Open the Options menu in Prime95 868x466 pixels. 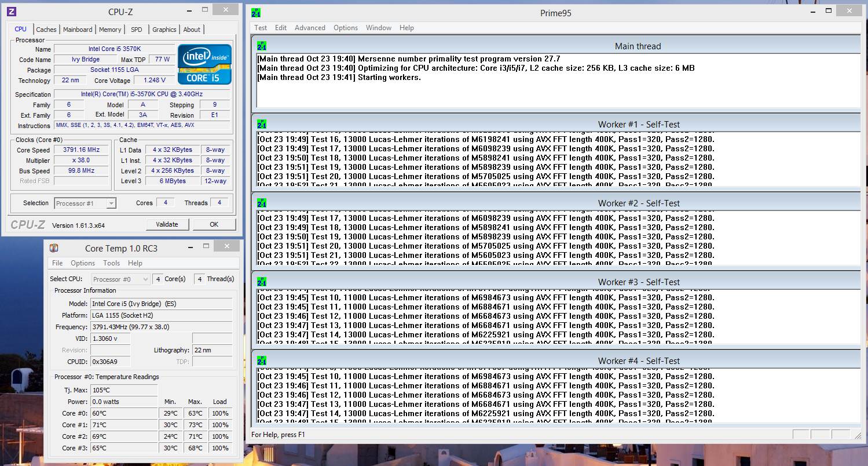[346, 28]
